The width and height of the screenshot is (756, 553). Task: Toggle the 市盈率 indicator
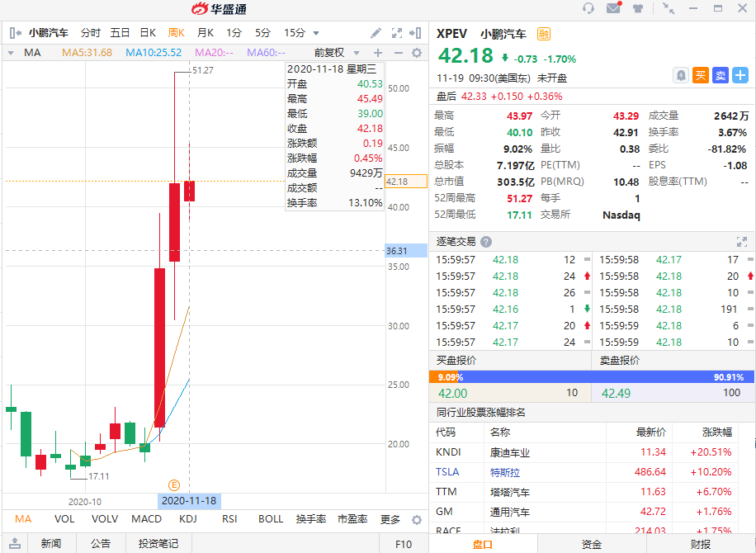(x=352, y=519)
